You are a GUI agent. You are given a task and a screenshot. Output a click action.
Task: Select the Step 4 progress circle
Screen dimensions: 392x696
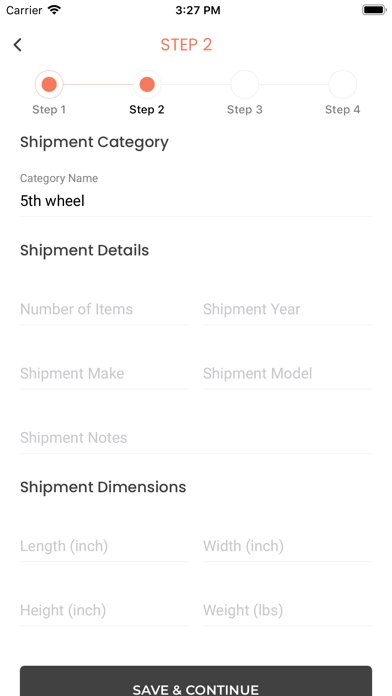click(x=343, y=84)
